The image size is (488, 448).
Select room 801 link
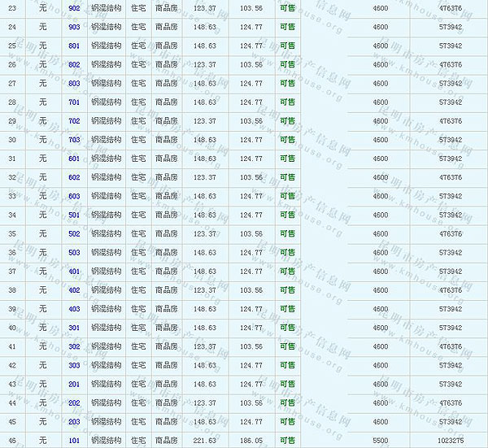74,46
